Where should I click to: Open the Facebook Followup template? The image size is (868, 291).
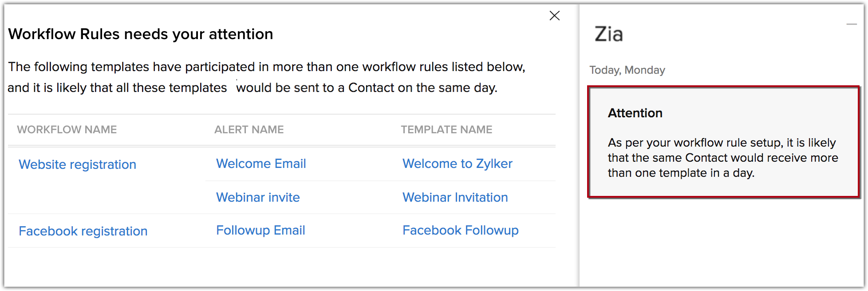460,230
